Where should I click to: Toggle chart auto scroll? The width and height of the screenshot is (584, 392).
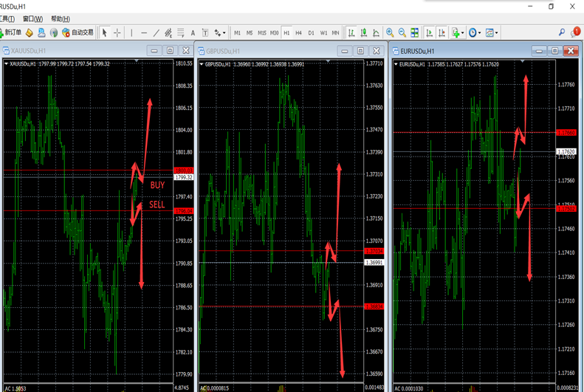430,32
